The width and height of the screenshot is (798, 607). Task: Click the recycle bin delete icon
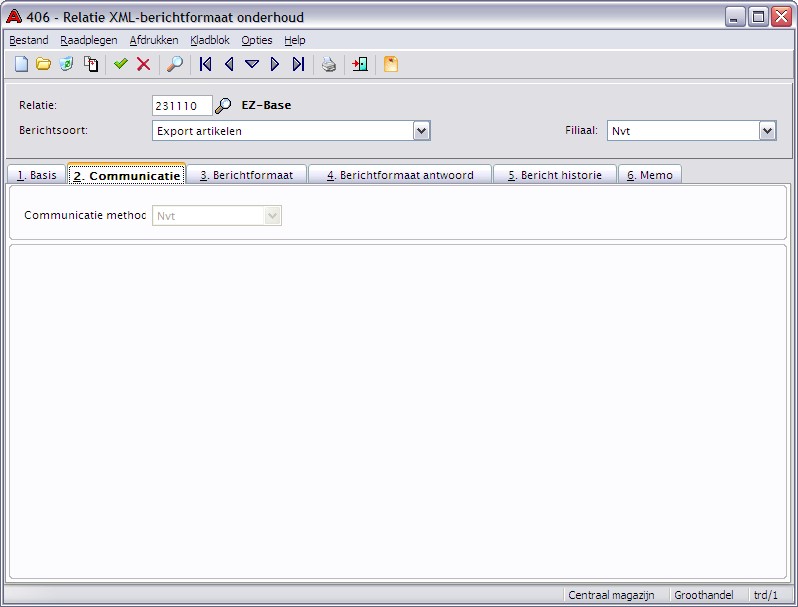pyautogui.click(x=66, y=64)
